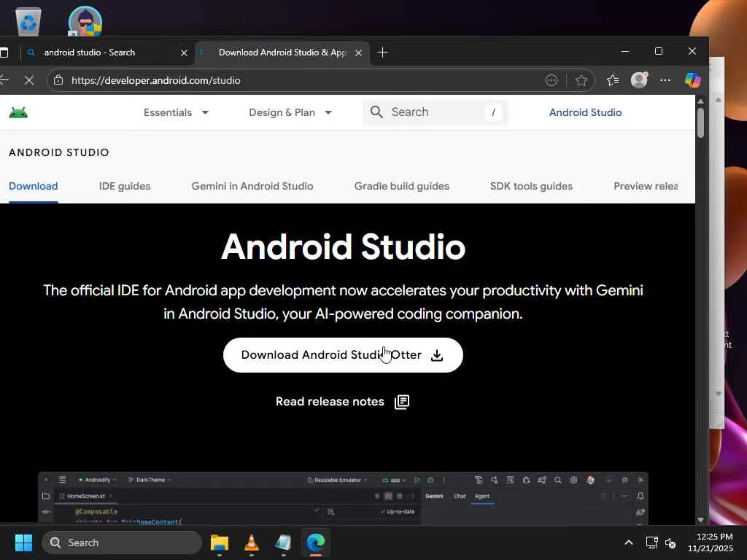
Task: Open the user avatar desktop shortcut
Action: [x=85, y=21]
